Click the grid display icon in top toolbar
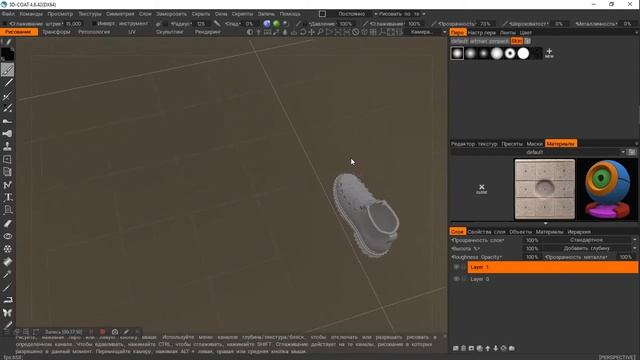Viewport: 640px width, 360px height. pyautogui.click(x=373, y=32)
